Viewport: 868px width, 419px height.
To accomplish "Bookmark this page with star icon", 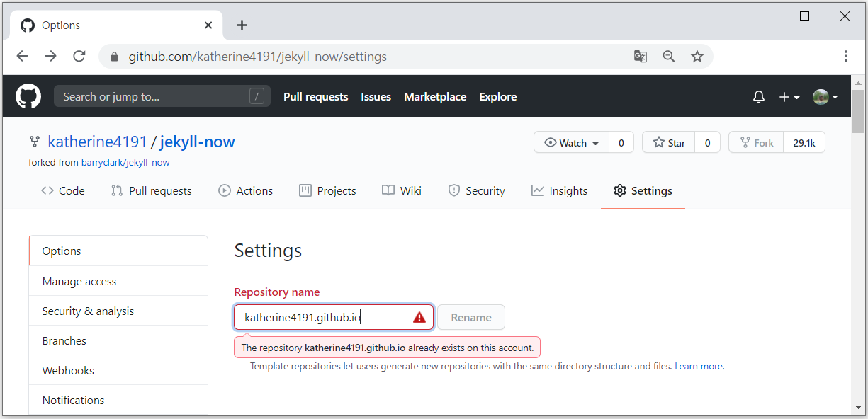I will coord(697,57).
